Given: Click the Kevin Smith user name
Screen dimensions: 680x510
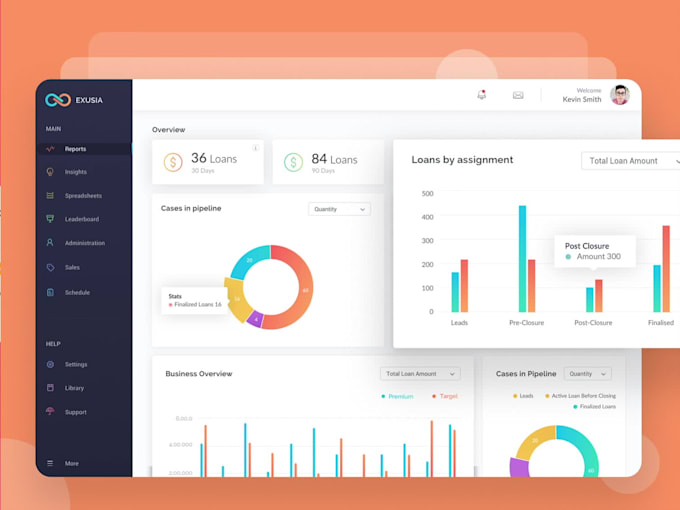Looking at the screenshot, I should click(582, 99).
